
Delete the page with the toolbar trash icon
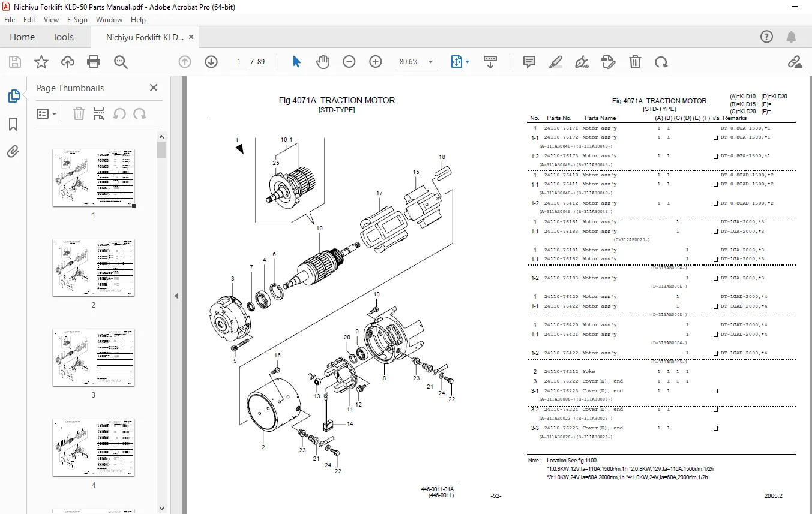(x=635, y=62)
